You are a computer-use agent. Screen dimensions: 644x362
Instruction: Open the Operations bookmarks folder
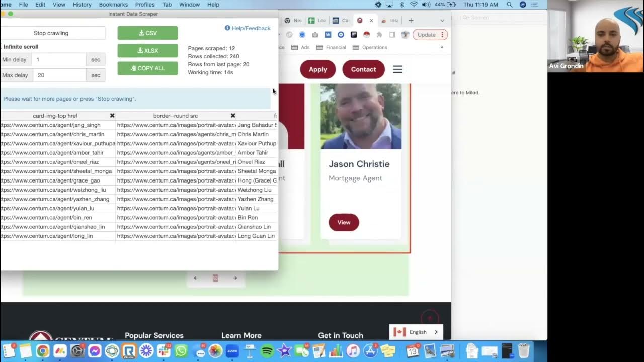pos(370,47)
